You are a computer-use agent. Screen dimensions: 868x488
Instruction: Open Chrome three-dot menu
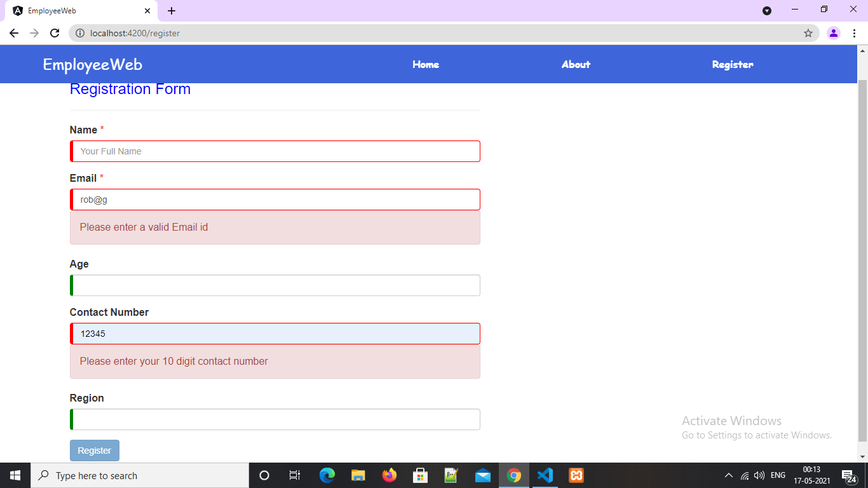[855, 33]
